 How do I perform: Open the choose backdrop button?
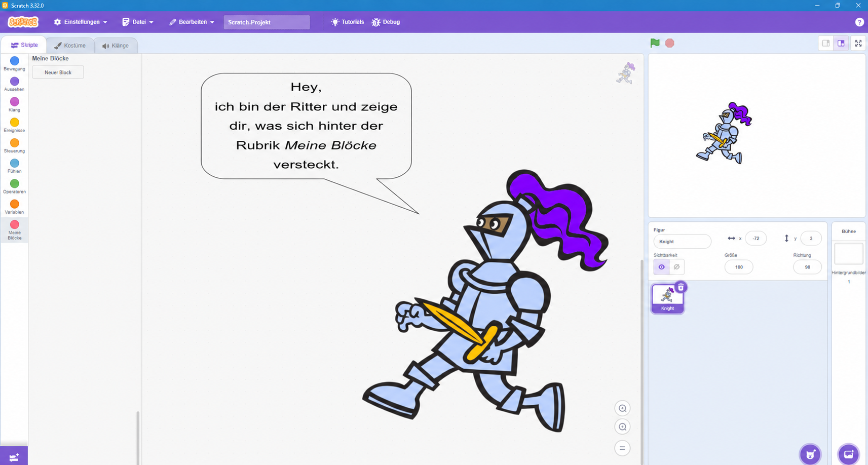(848, 454)
